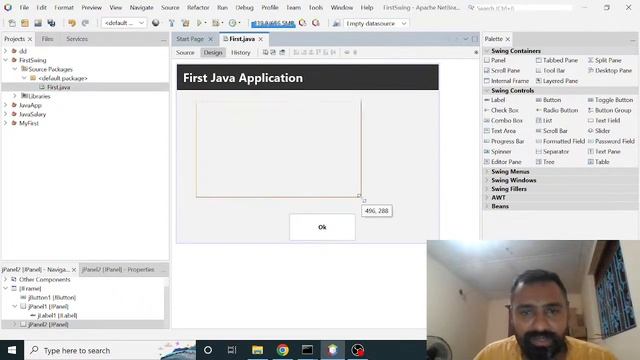Select the Selection Mode icon in designer toolbar
The width and height of the screenshot is (640, 360).
tap(266, 52)
